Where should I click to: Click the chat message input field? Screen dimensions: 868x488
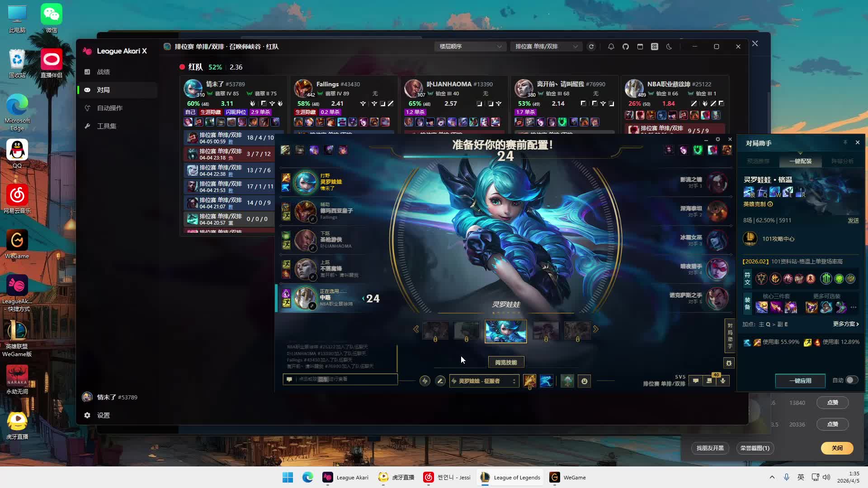344,379
